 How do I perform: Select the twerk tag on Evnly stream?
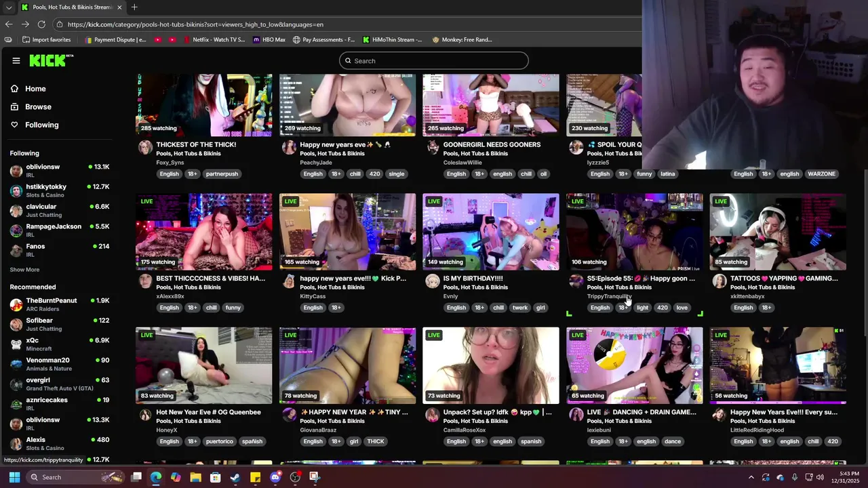520,308
